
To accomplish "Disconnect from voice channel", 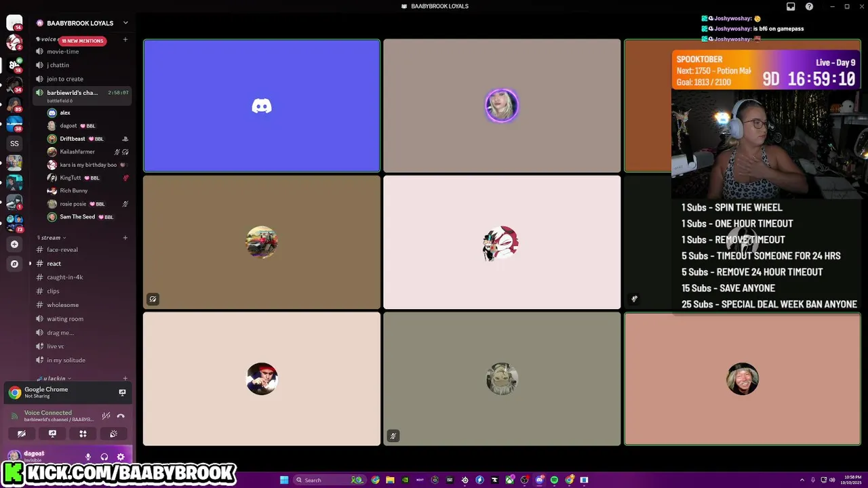I will click(121, 415).
